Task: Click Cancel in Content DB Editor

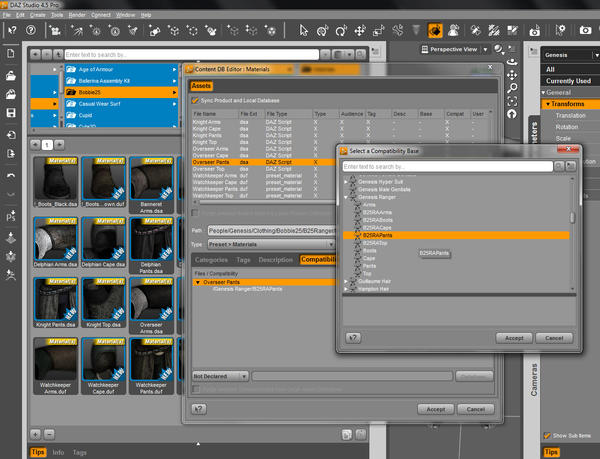Action: pyautogui.click(x=476, y=409)
